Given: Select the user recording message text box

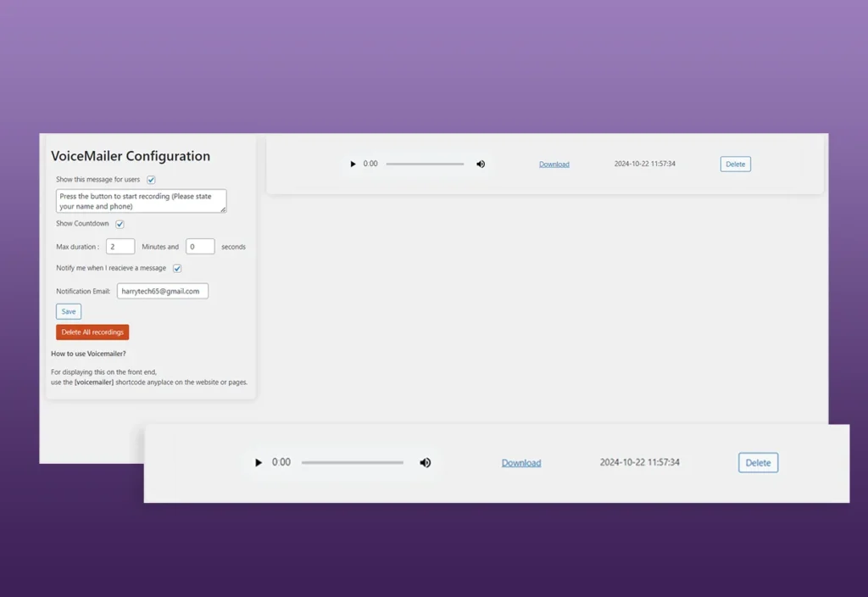Looking at the screenshot, I should pos(141,200).
